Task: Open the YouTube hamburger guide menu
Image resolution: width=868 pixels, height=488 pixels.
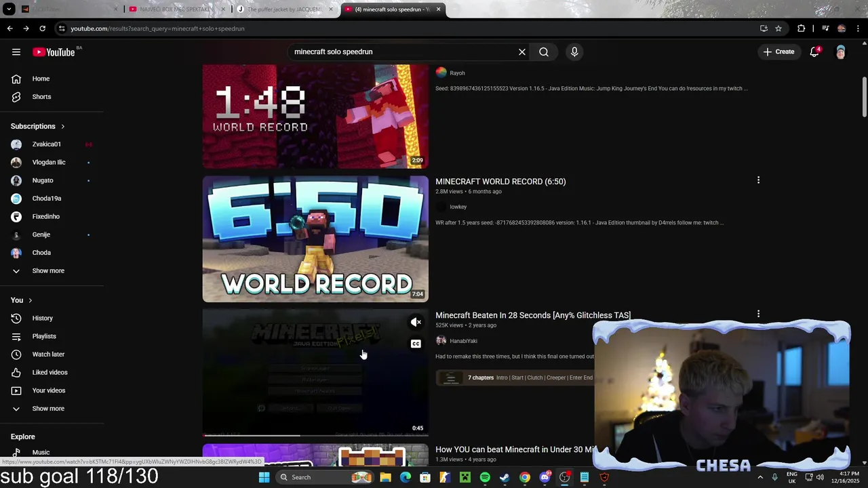Action: click(x=16, y=52)
